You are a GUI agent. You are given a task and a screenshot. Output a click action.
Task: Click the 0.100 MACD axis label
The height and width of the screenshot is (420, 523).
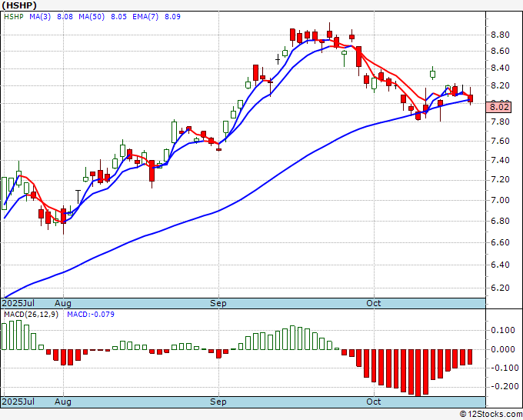click(503, 330)
